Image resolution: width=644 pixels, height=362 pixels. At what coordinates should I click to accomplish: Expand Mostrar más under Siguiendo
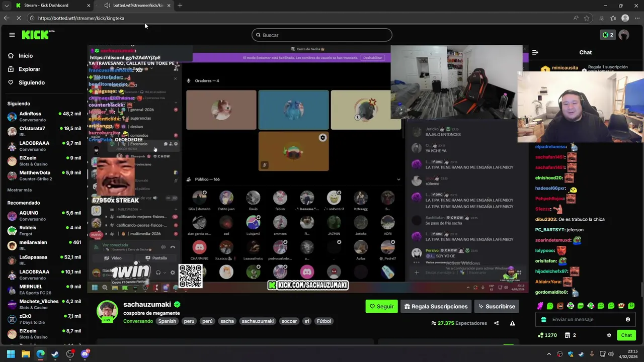[20, 190]
